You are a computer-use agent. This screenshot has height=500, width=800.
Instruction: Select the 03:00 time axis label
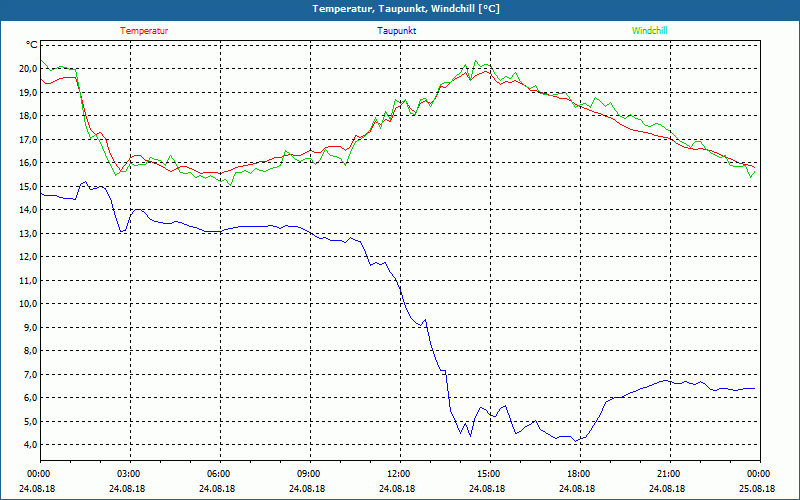click(129, 474)
